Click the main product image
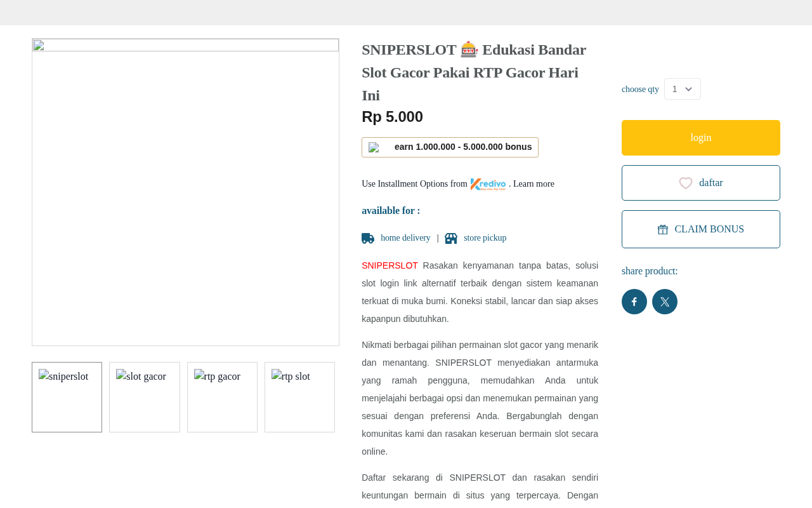Viewport: 812px width, 508px height. coord(185,192)
